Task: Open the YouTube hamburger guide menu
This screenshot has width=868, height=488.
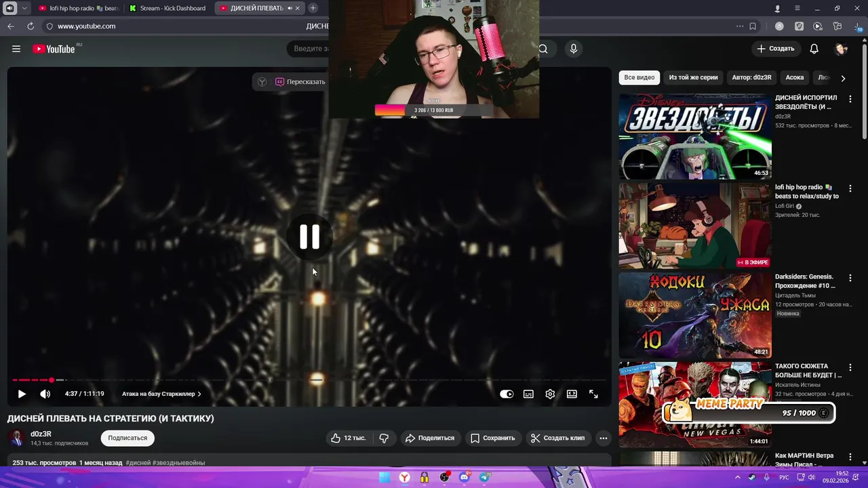Action: [16, 49]
